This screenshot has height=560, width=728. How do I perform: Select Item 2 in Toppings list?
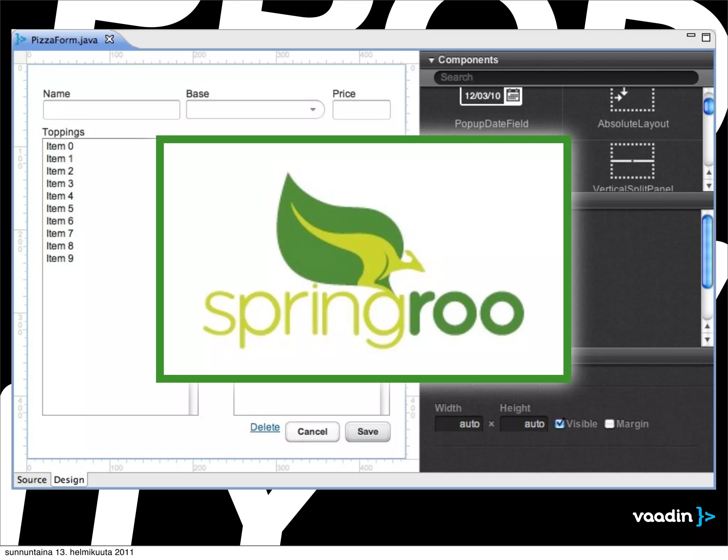60,171
